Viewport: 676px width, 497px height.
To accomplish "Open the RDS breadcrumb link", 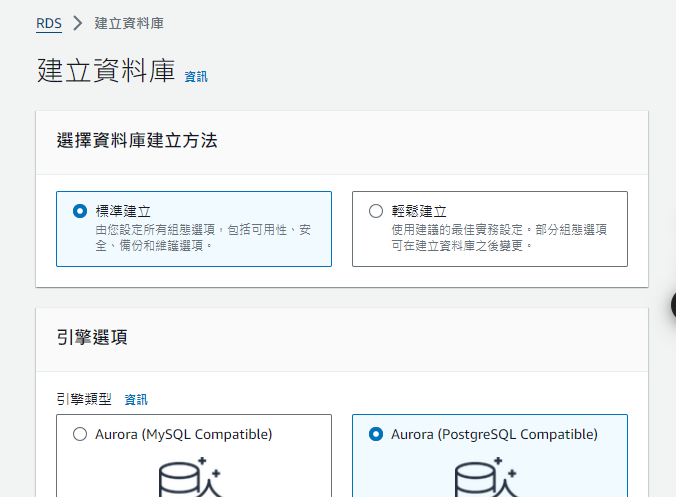I will click(x=49, y=23).
